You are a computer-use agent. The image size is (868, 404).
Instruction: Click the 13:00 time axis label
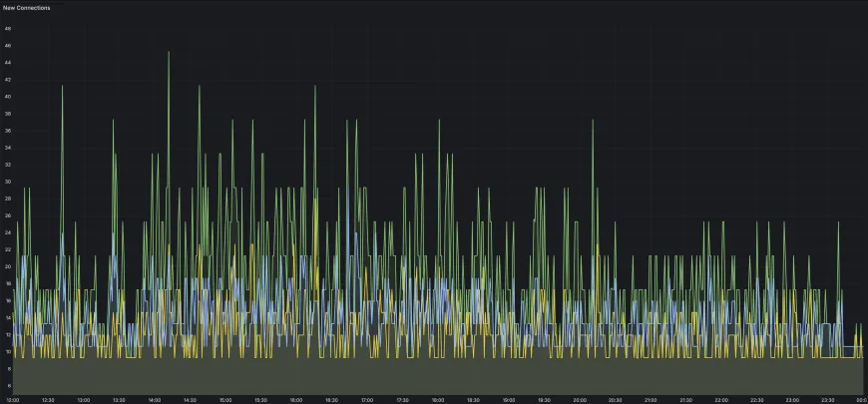83,400
